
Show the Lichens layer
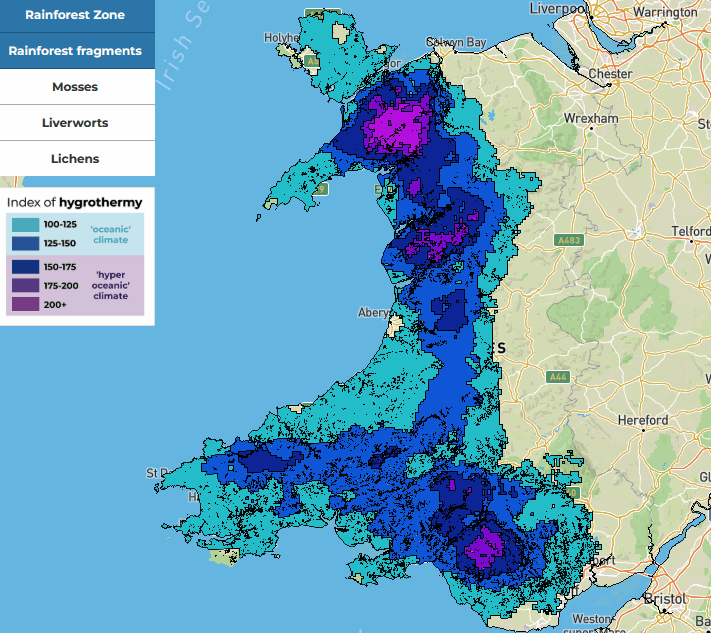click(77, 159)
